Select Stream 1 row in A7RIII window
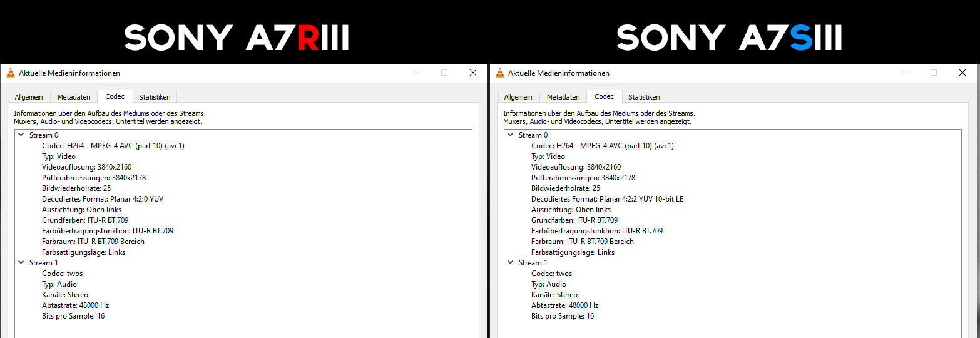980x338 pixels. (x=44, y=263)
